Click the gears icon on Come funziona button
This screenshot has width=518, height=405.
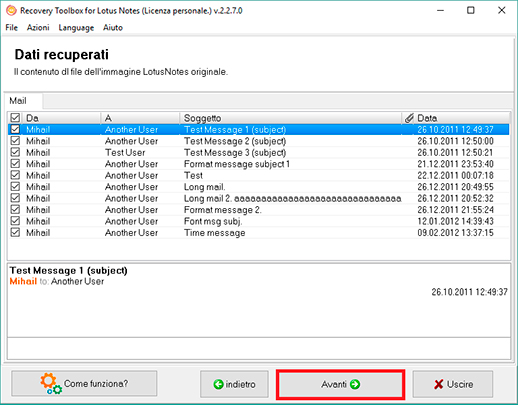tap(51, 384)
